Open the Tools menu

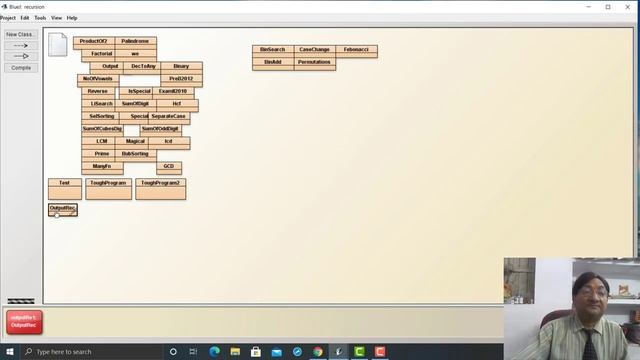40,18
